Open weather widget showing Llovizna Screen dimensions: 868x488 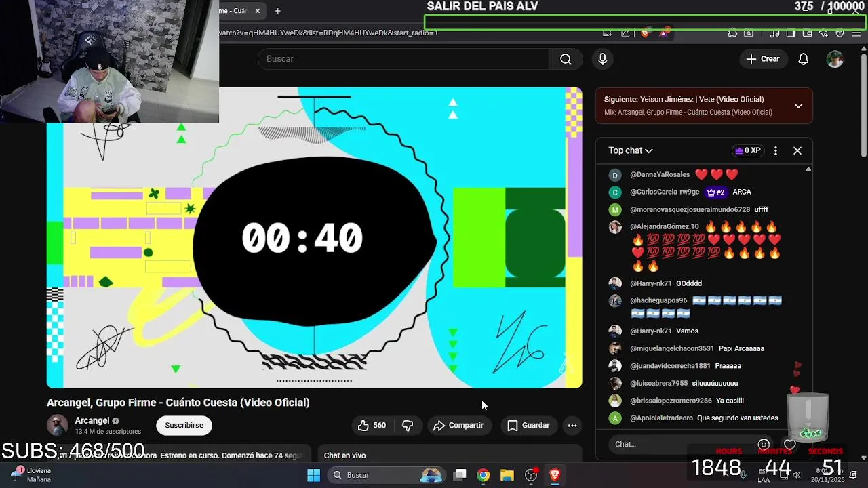tap(31, 474)
